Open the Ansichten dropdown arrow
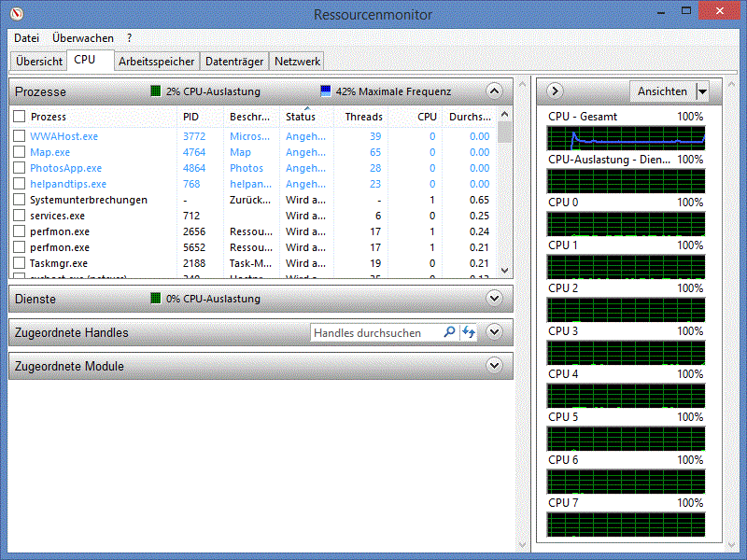Viewport: 747px width, 560px height. [x=702, y=91]
